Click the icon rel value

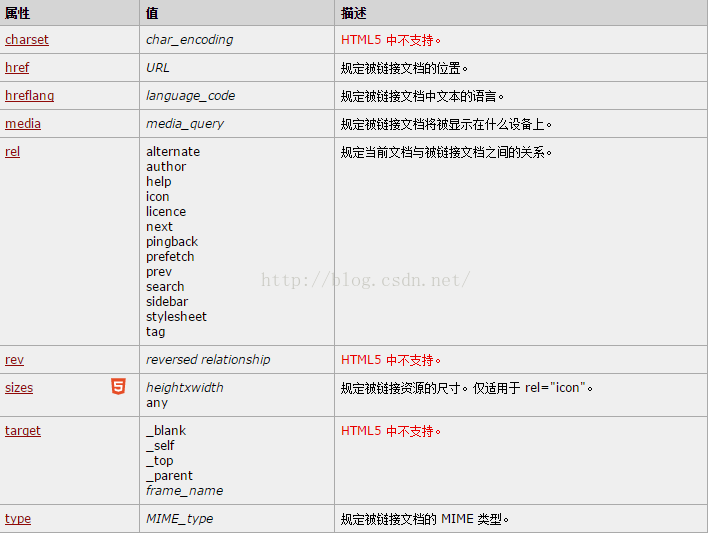click(158, 197)
